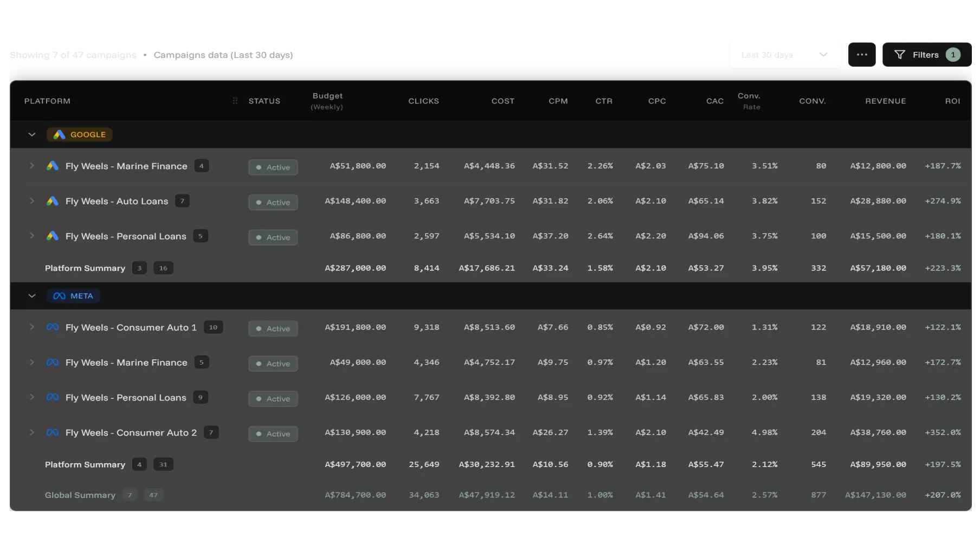Collapse the GOOGLE platform group

tap(31, 134)
